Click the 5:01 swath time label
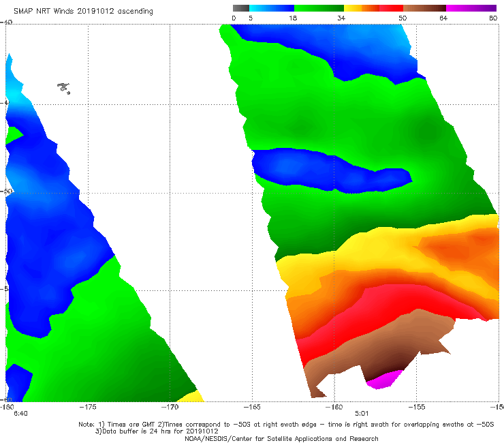Screen dimensions: 504x443 click(362, 414)
